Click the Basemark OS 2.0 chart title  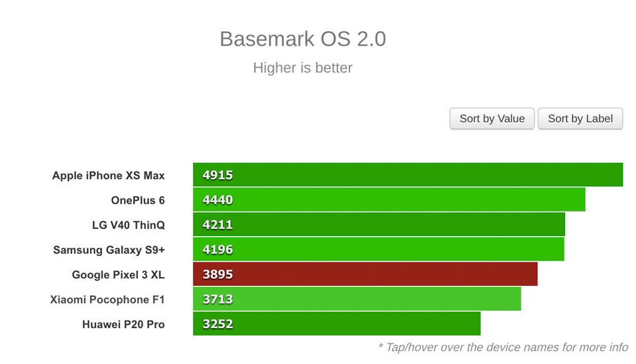pyautogui.click(x=302, y=39)
